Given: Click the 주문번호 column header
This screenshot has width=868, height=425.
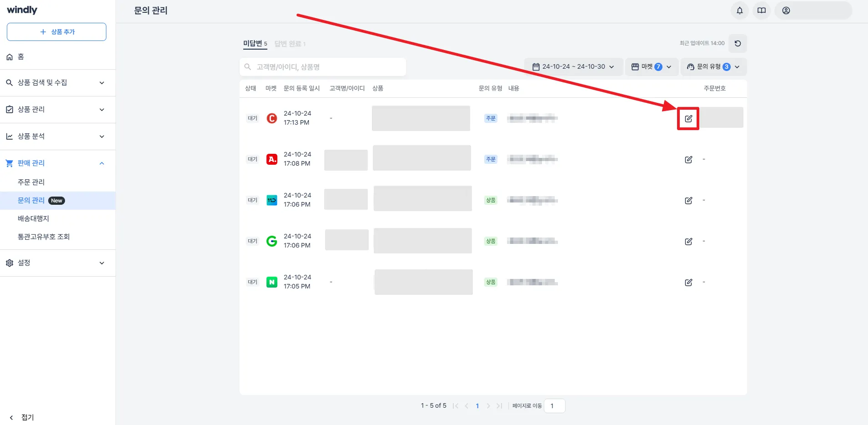Looking at the screenshot, I should tap(715, 88).
